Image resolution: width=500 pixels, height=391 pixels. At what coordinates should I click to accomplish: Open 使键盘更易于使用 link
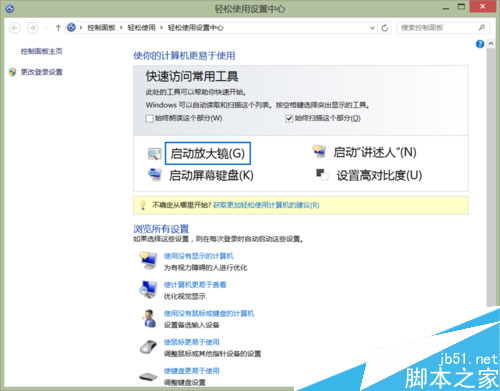click(x=192, y=371)
